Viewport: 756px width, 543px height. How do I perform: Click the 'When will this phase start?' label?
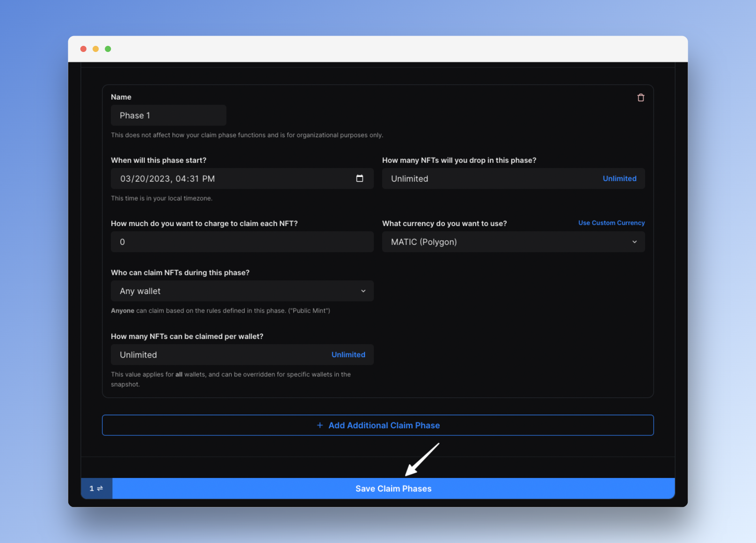click(x=159, y=160)
